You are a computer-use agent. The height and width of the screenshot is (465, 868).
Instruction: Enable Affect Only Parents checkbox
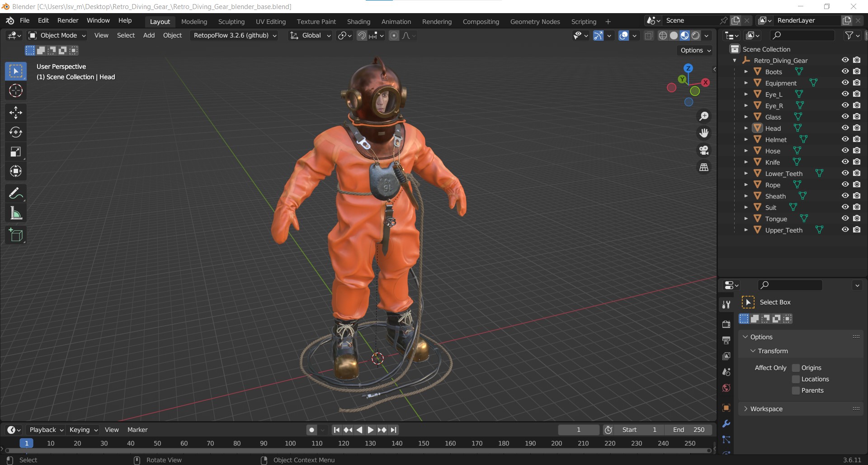(x=796, y=390)
